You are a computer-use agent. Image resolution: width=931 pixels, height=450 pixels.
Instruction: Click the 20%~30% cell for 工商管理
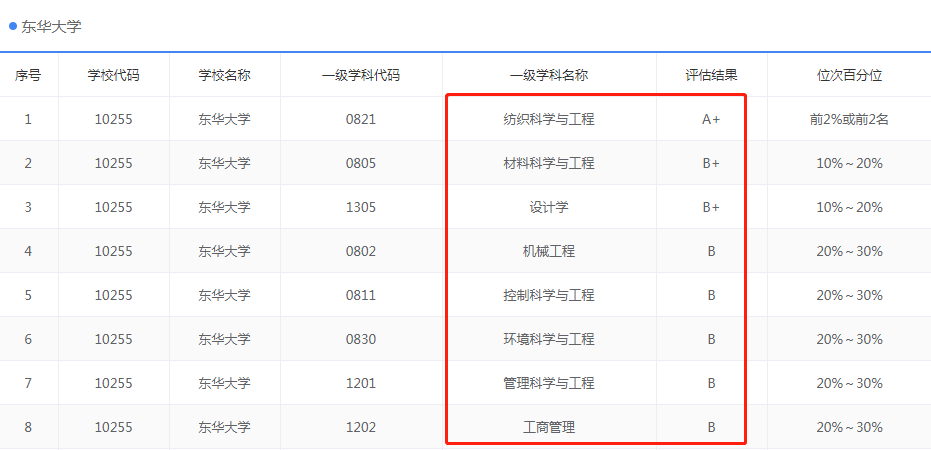[850, 427]
